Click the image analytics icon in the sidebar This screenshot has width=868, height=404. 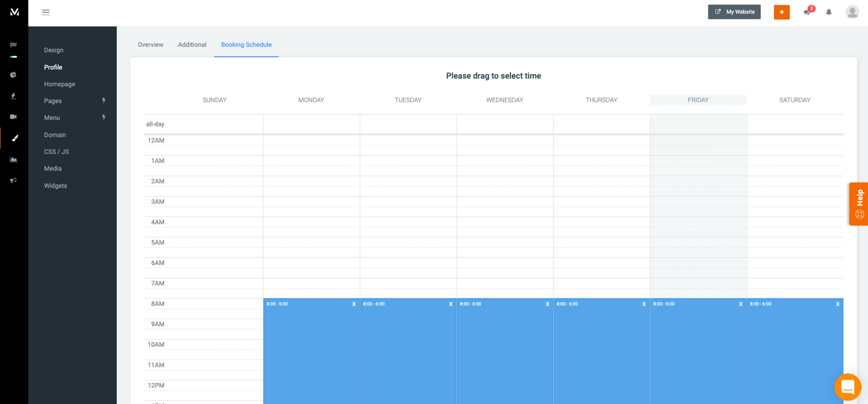(13, 159)
